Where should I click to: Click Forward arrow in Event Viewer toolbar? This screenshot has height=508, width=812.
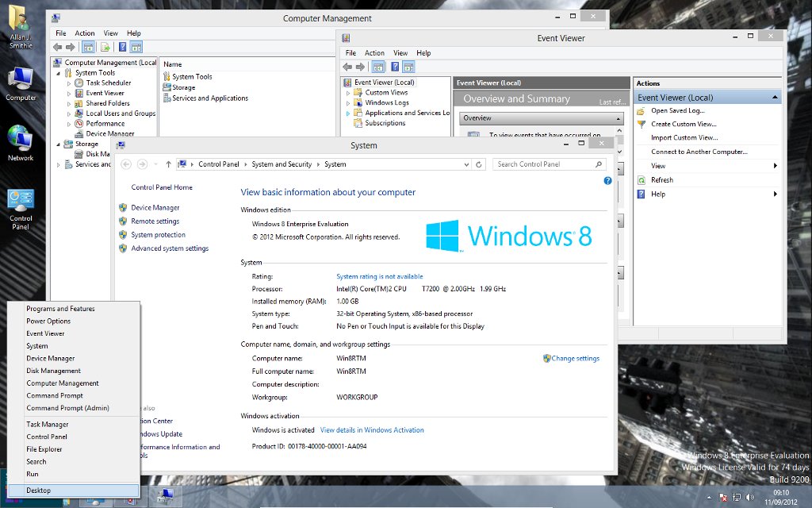pyautogui.click(x=361, y=67)
